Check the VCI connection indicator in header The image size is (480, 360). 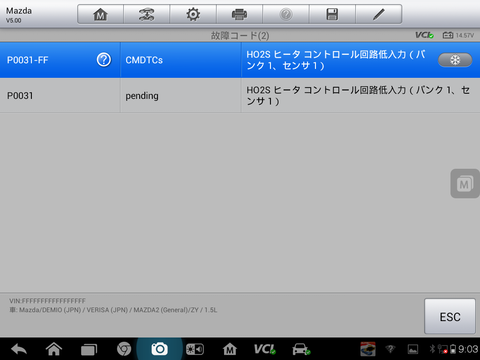point(424,35)
